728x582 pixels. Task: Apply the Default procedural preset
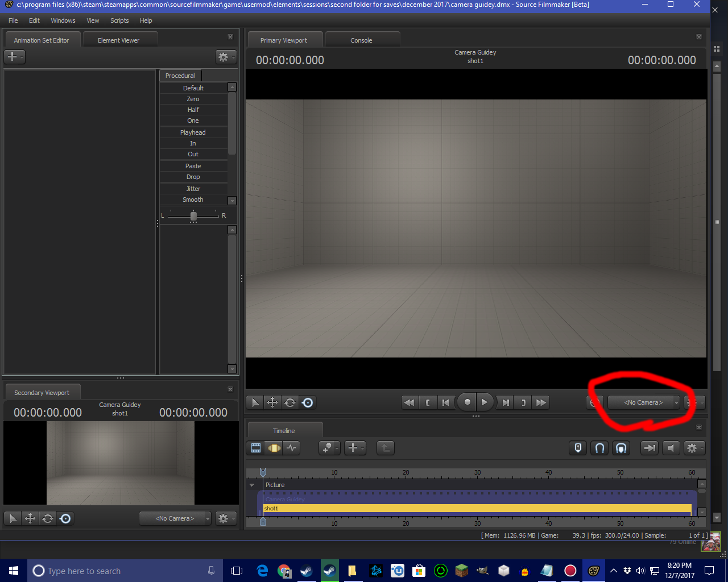pyautogui.click(x=193, y=88)
